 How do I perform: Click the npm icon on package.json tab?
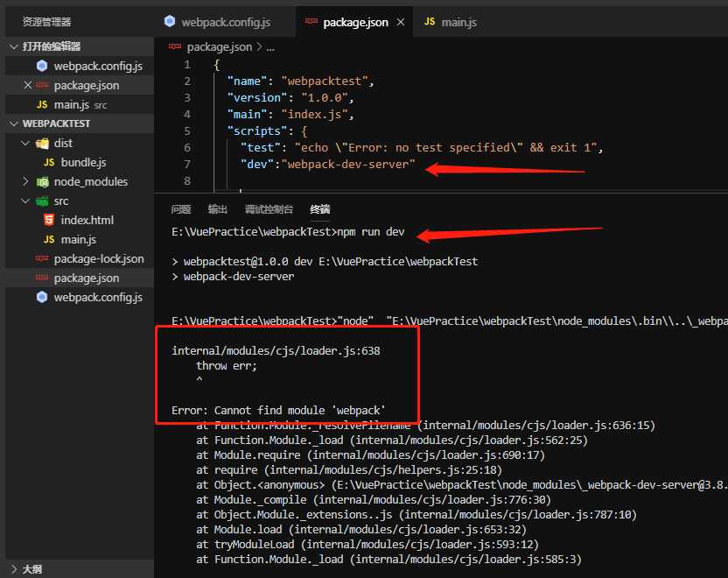pos(311,21)
